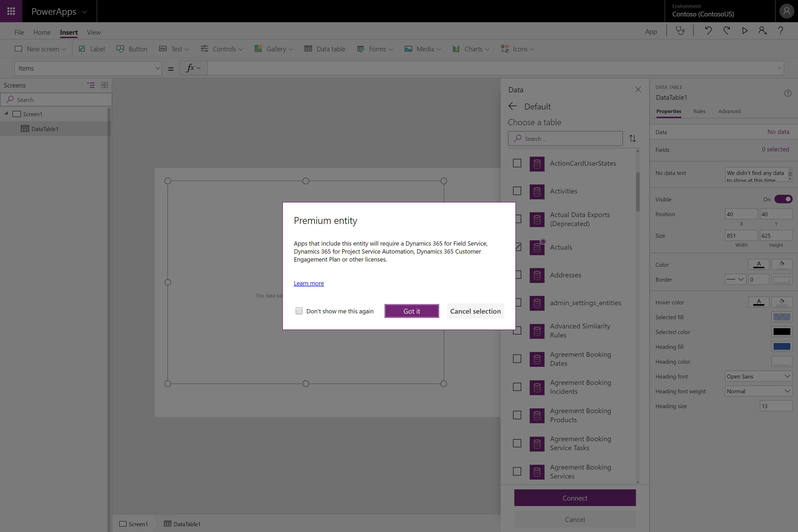
Task: Click the sort tables icon
Action: 632,138
